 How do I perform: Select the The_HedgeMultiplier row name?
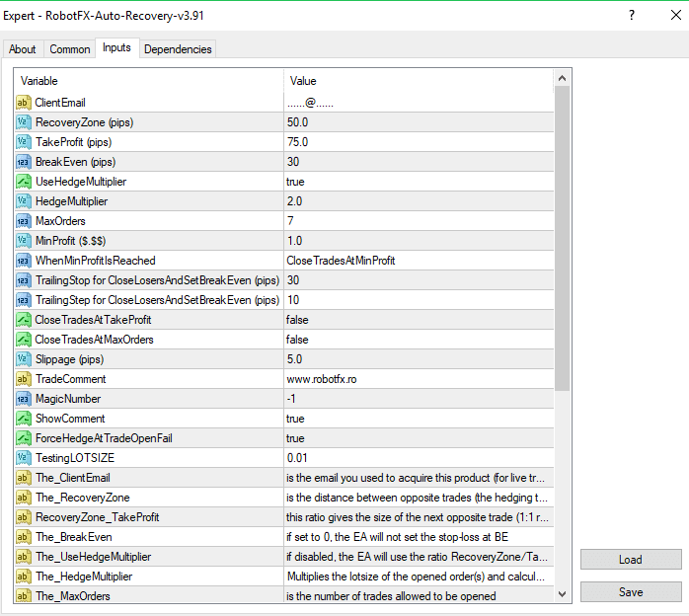[84, 577]
